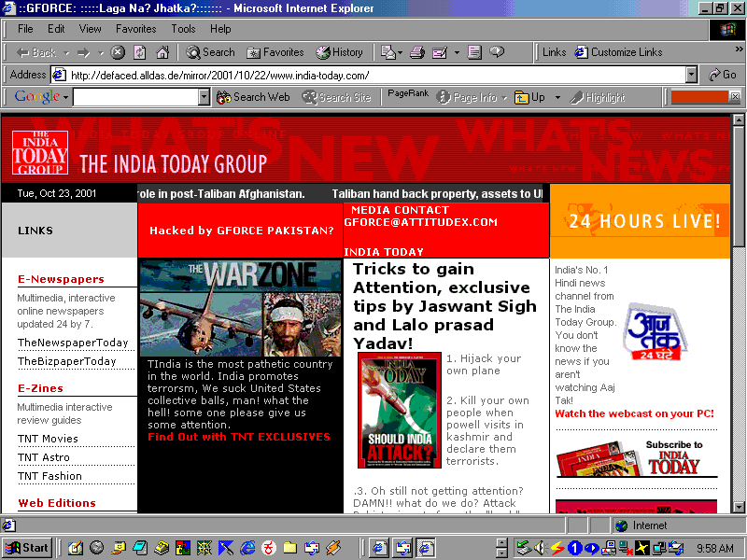Click the Forward arrow button
Screen dimensions: 747x560
(x=83, y=52)
